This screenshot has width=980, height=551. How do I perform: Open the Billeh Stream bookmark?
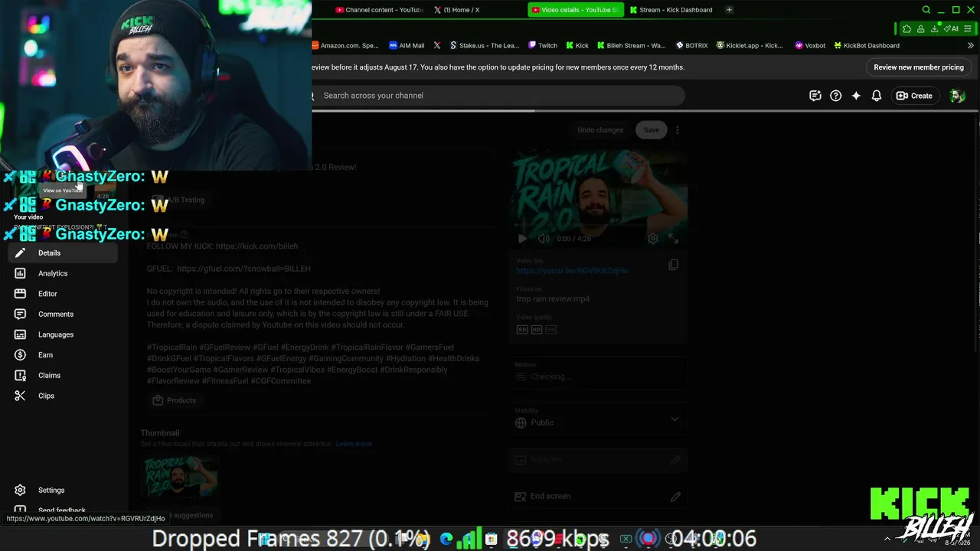click(632, 45)
